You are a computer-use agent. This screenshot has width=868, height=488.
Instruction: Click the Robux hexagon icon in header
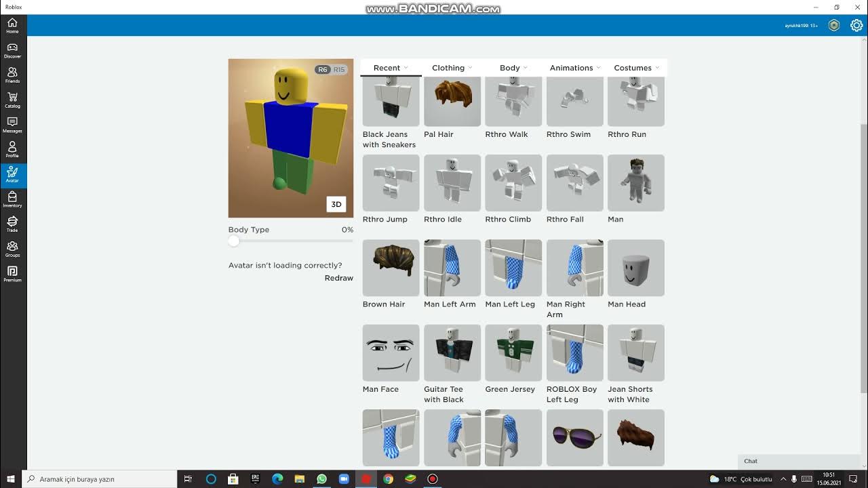pyautogui.click(x=834, y=26)
